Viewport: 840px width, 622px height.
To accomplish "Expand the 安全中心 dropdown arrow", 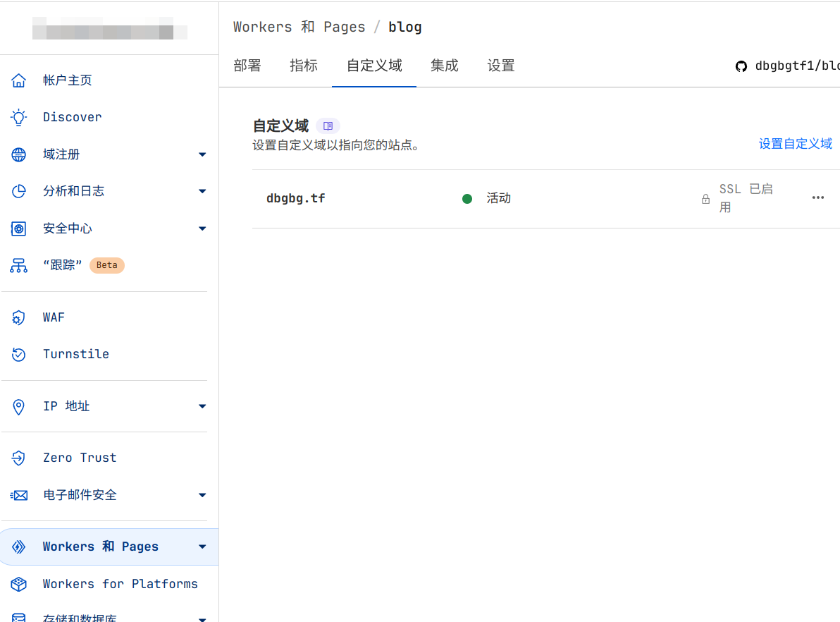I will pos(202,228).
